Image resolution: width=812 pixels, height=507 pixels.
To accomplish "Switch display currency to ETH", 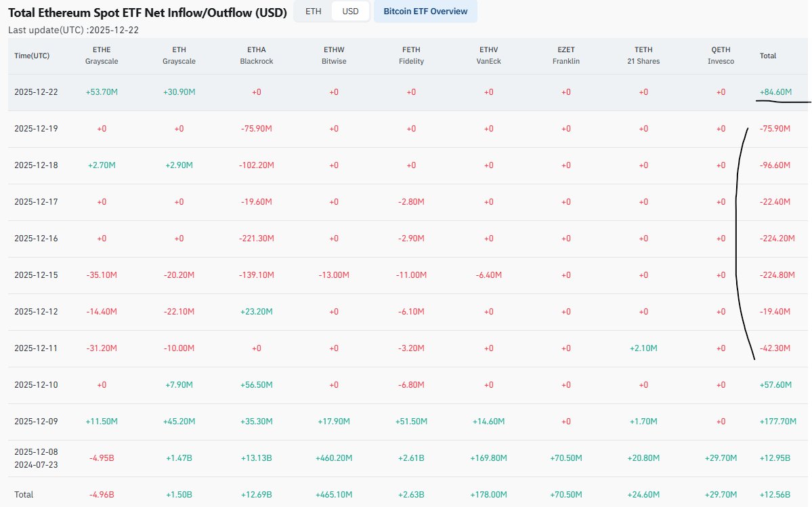I will pyautogui.click(x=312, y=11).
